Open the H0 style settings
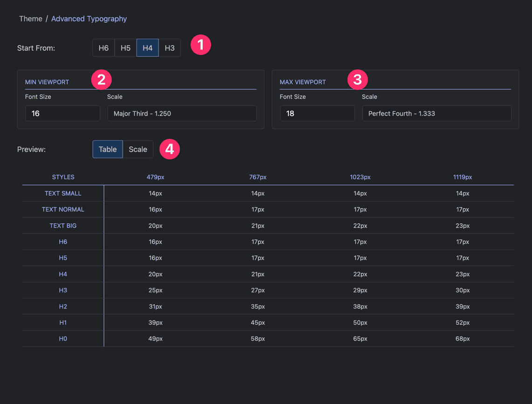This screenshot has width=532, height=404. (x=63, y=338)
